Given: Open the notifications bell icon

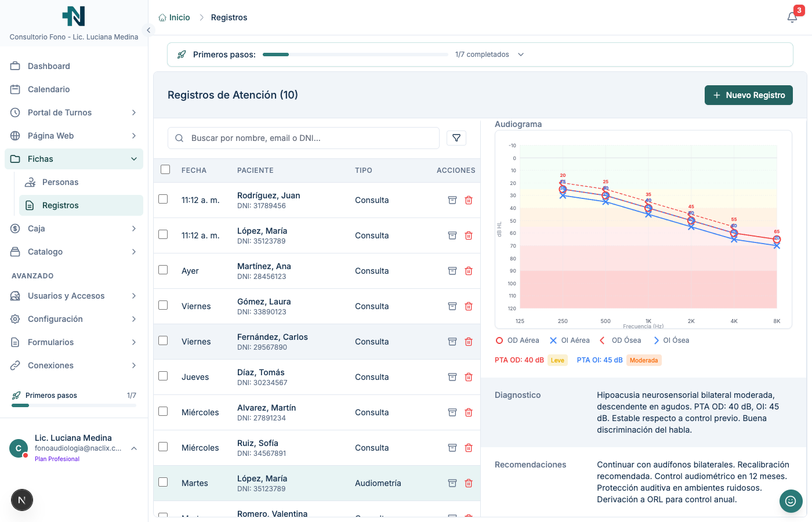Looking at the screenshot, I should click(x=792, y=17).
